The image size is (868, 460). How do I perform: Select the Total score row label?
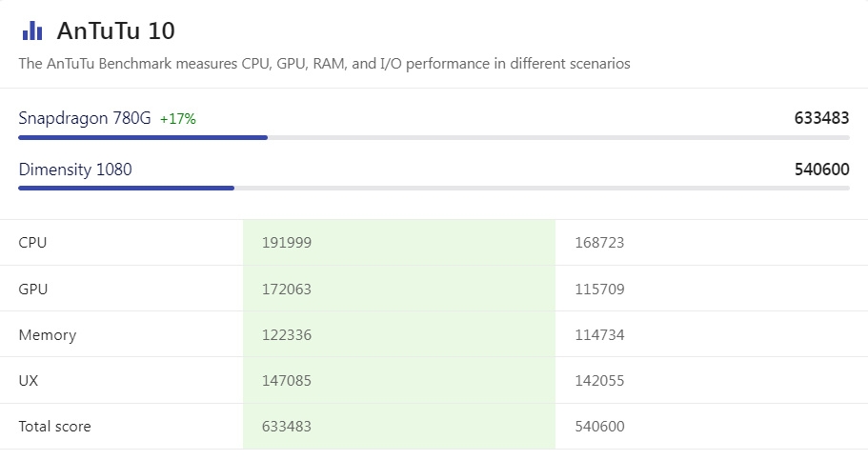click(x=55, y=427)
